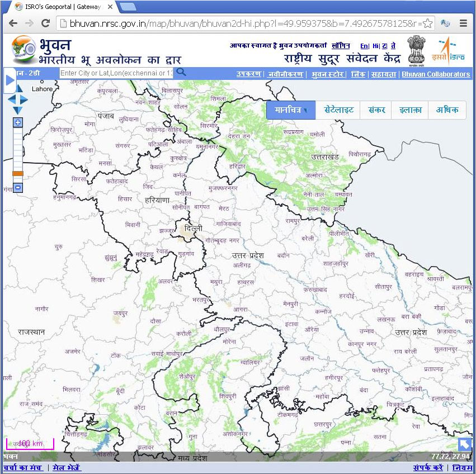
Task: Pan the map left with arrow
Action: click(x=11, y=100)
